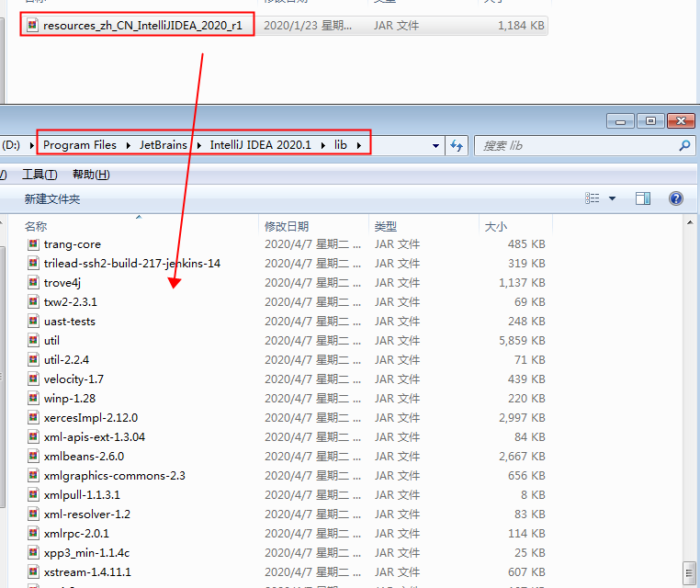Click the resources_zh_CN jar file icon

click(32, 25)
